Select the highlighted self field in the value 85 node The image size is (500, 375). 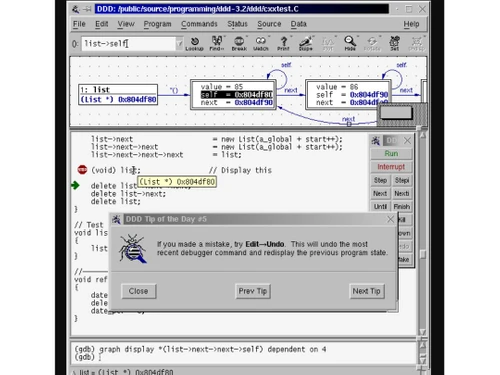[x=237, y=95]
